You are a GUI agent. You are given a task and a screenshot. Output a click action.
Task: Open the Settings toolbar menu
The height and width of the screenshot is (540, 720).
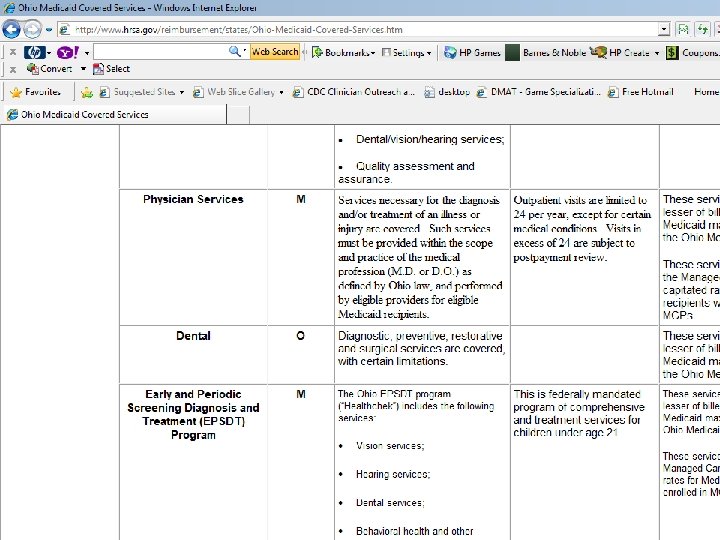pyautogui.click(x=406, y=52)
